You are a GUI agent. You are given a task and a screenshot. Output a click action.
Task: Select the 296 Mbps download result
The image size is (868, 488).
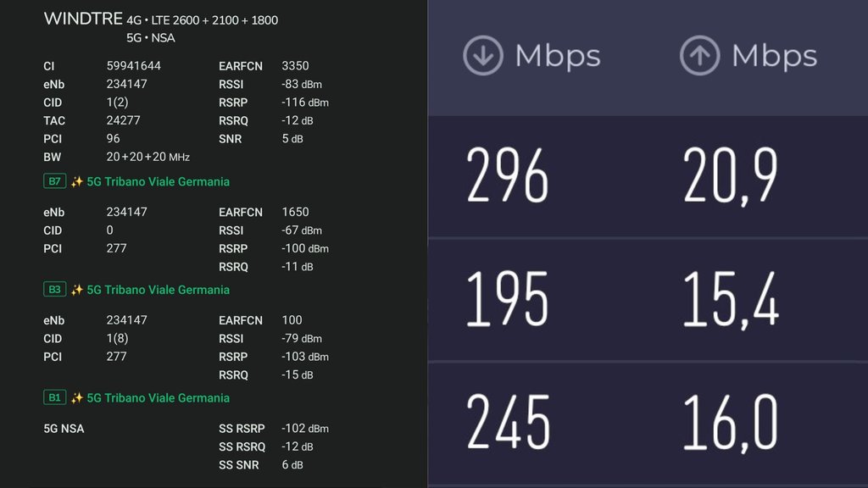point(508,177)
